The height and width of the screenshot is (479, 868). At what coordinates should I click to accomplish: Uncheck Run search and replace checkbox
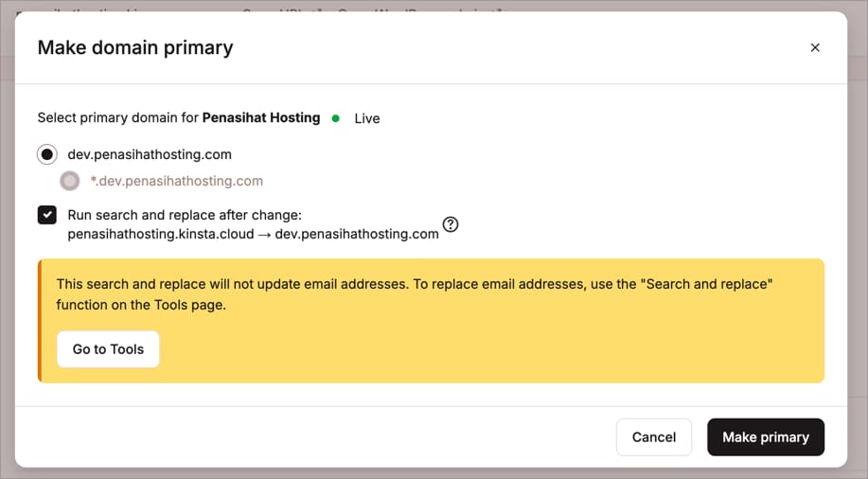click(x=46, y=215)
